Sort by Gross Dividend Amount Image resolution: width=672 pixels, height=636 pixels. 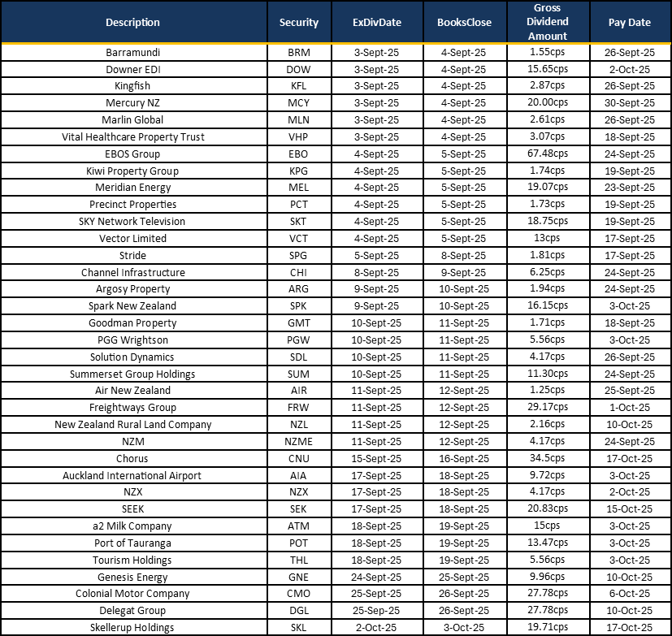tap(548, 22)
